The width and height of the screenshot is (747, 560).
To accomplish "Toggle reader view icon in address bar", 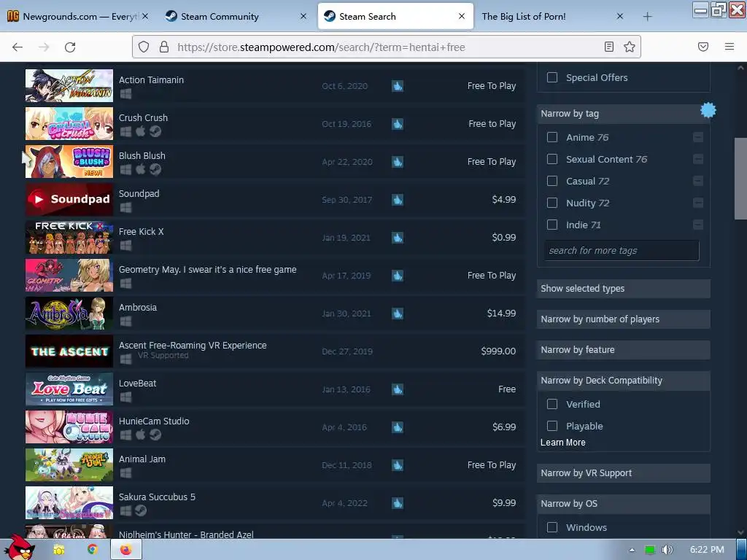I will (609, 47).
